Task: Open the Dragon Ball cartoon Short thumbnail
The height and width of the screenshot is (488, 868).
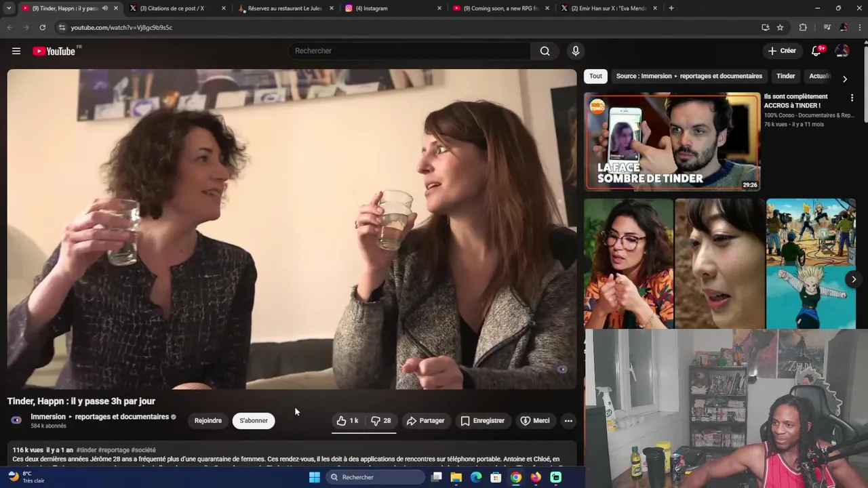Action: [x=810, y=264]
